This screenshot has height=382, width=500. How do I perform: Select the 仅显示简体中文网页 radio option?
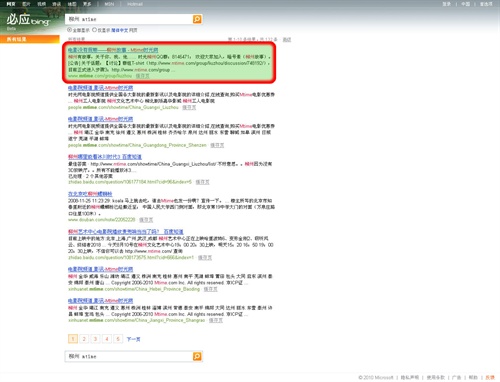pyautogui.click(x=94, y=30)
